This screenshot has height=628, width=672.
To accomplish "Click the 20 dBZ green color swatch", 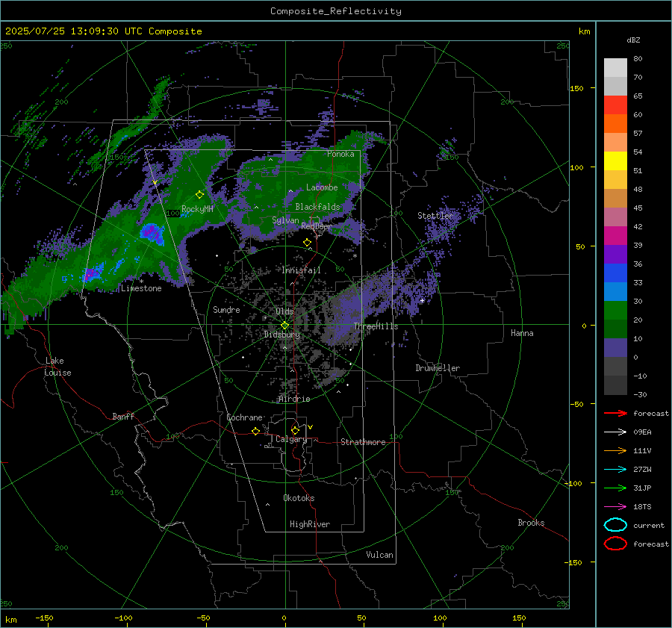I will 615,311.
